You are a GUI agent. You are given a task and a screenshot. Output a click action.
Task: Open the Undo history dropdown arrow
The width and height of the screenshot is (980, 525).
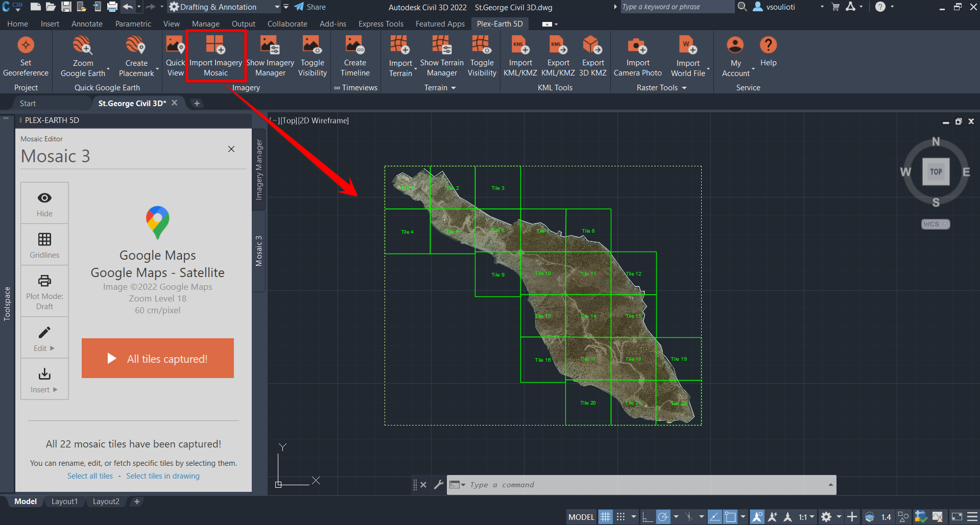coord(139,7)
